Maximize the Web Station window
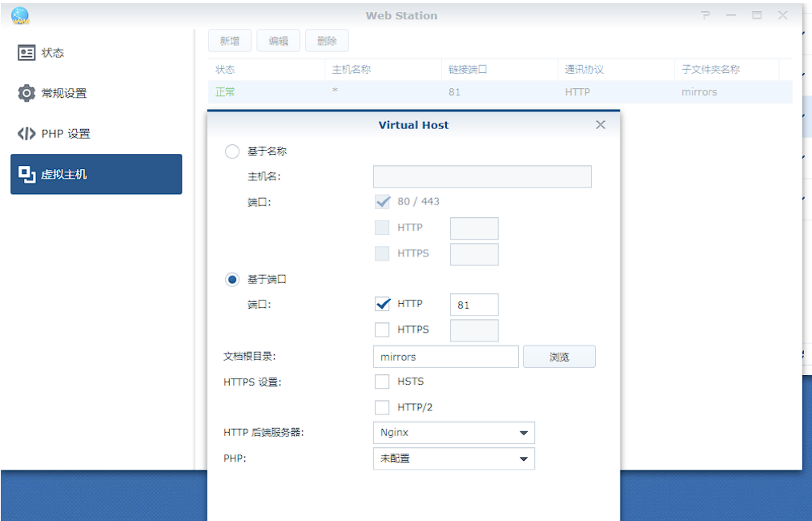Image resolution: width=812 pixels, height=521 pixels. pyautogui.click(x=757, y=15)
